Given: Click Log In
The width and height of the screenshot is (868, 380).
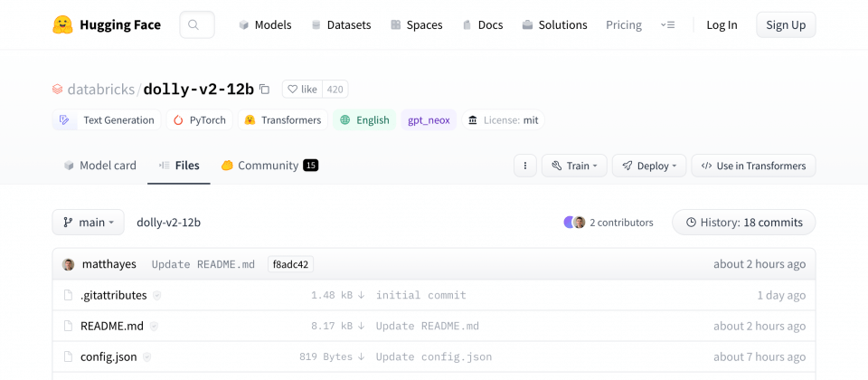Looking at the screenshot, I should coord(722,25).
